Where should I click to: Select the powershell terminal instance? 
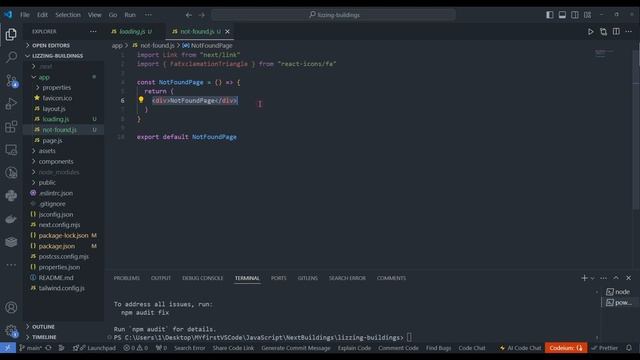point(618,302)
